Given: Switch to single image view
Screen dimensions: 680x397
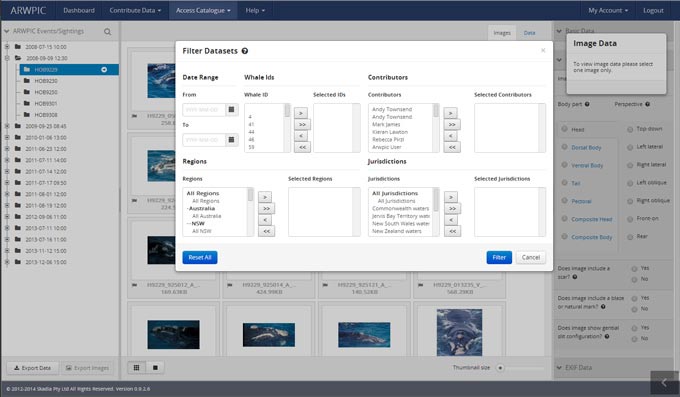Looking at the screenshot, I should (155, 367).
